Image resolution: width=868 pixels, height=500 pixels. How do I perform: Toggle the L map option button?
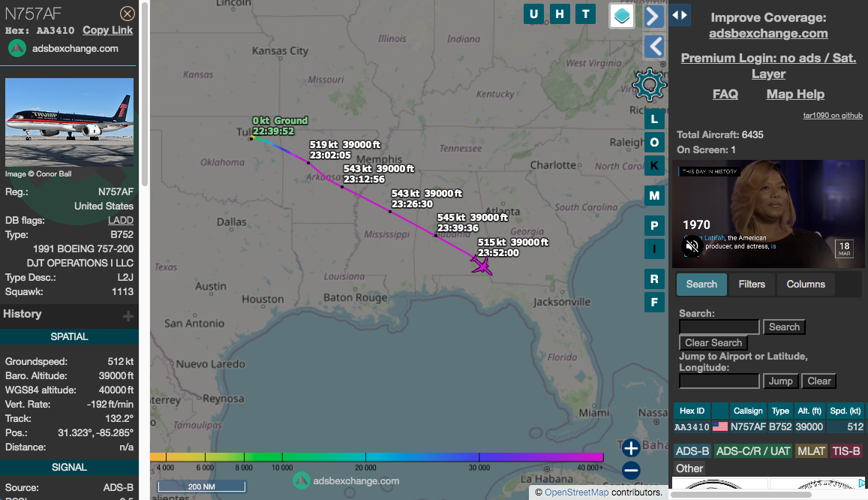pos(654,119)
